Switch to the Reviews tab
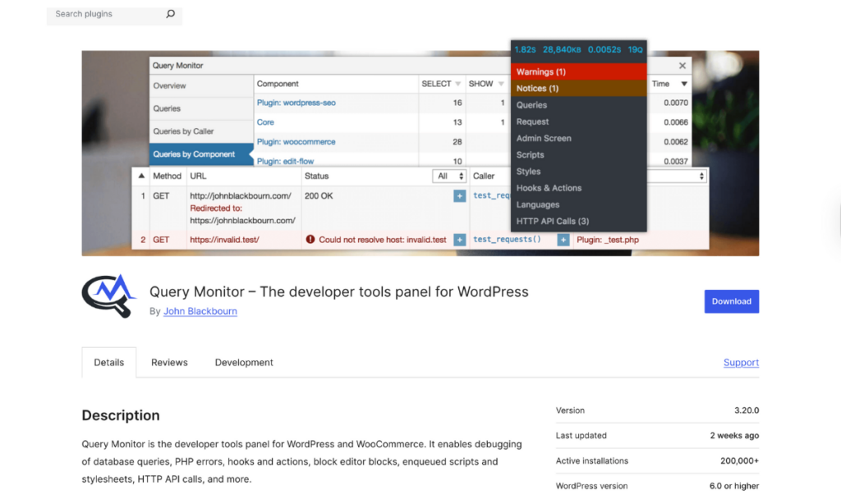Viewport: 841px width, 504px height. [168, 362]
